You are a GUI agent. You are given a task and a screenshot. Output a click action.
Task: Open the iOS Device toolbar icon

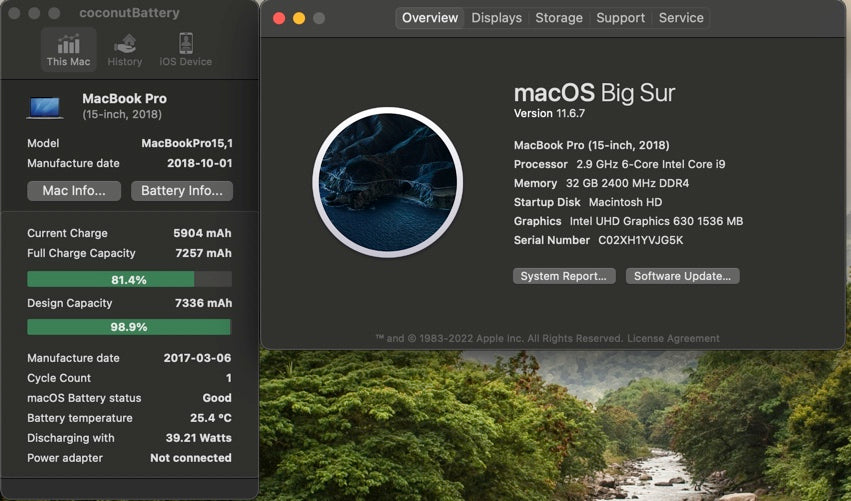click(186, 49)
